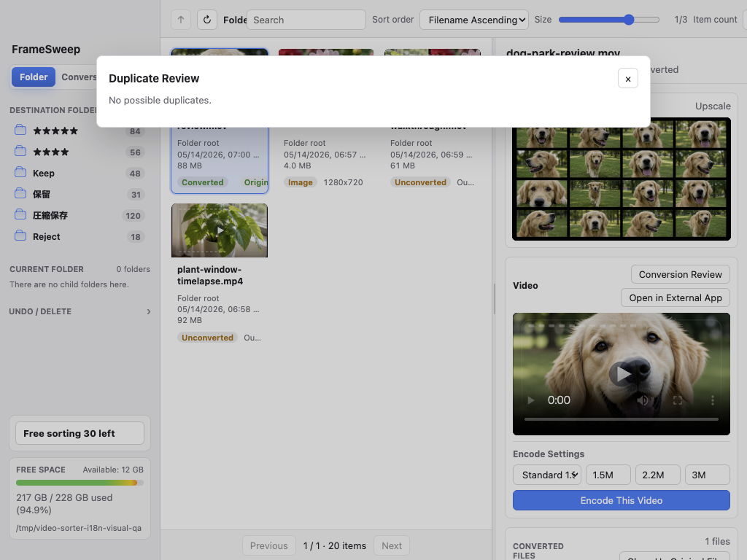Click the Next page button
Screen dimensions: 747x560
tap(392, 545)
